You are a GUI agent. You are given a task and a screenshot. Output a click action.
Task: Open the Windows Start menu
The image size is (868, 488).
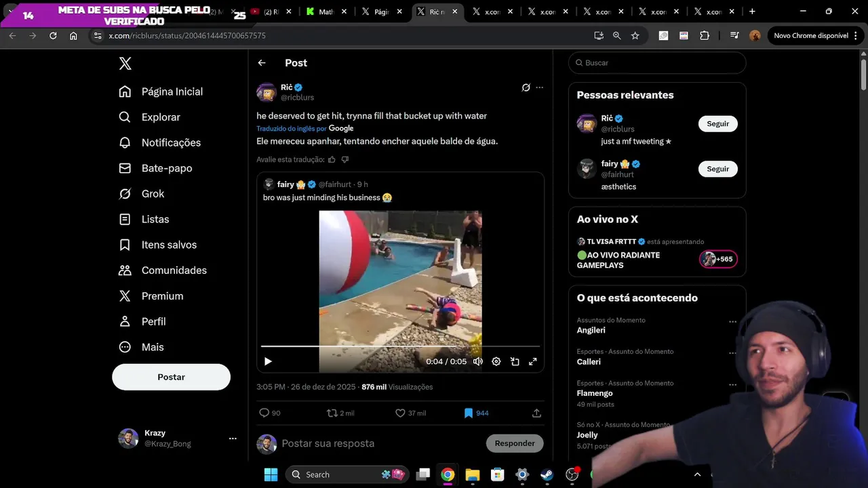coord(271,474)
